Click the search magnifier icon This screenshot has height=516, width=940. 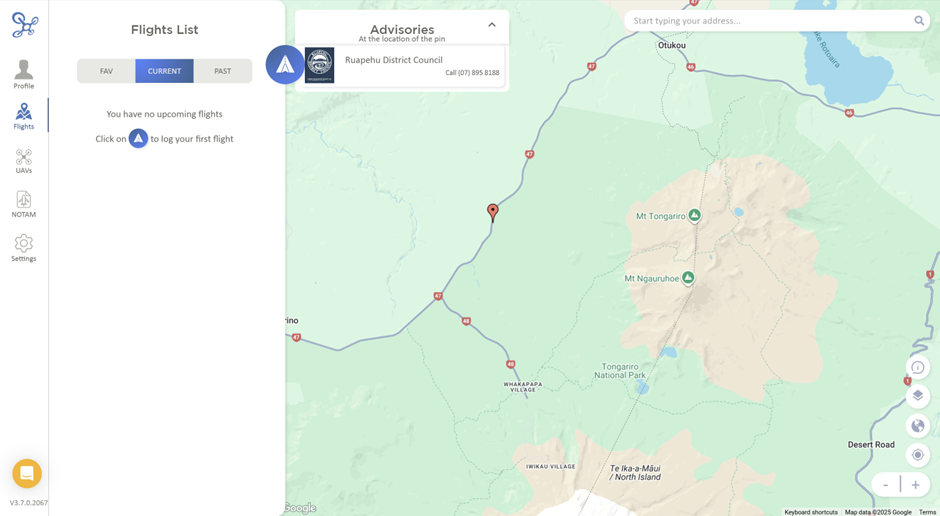pos(919,21)
